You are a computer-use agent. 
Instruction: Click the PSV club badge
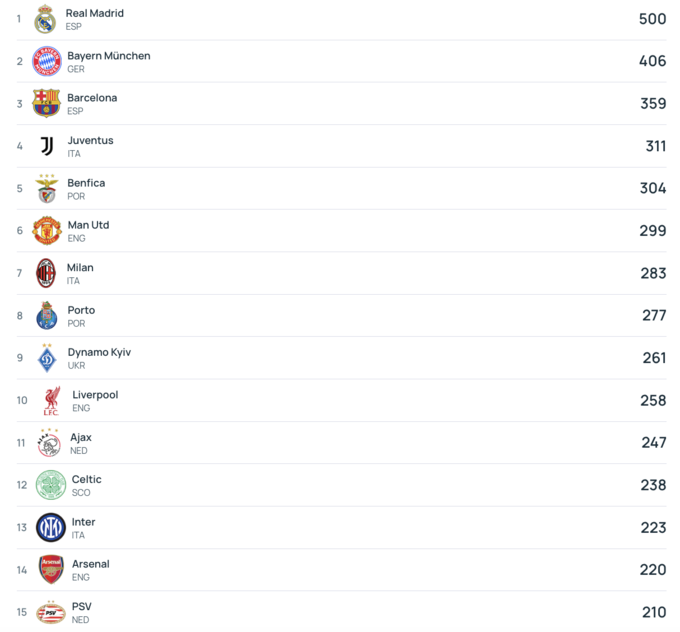point(51,612)
